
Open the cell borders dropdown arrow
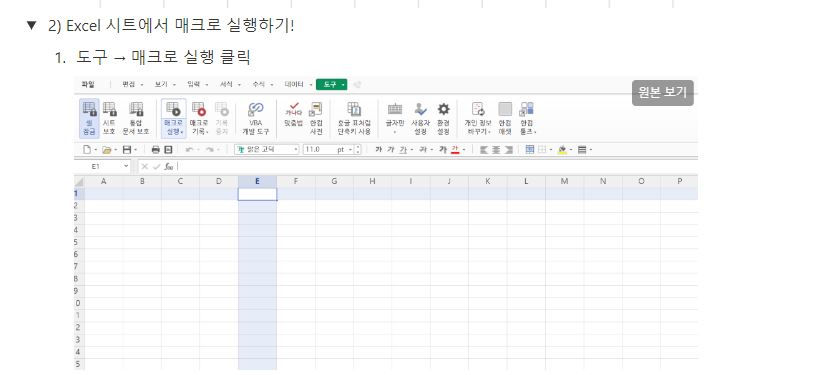pyautogui.click(x=550, y=150)
